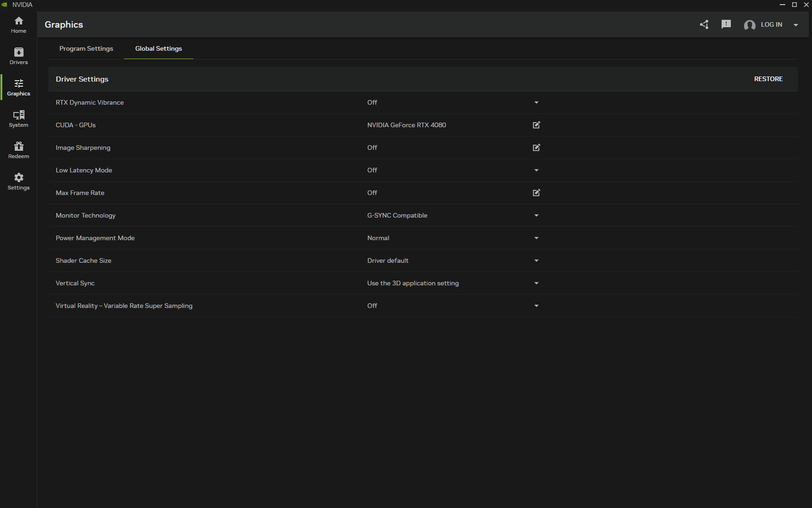Open the Low Latency Mode dropdown
The image size is (812, 508).
[x=536, y=170]
